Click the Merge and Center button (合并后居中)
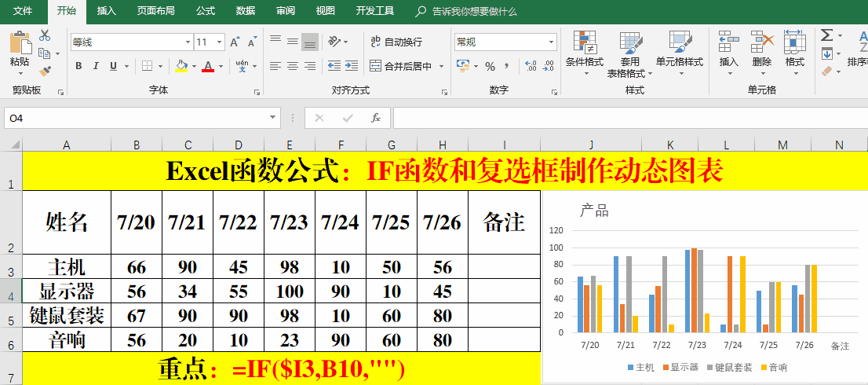The height and width of the screenshot is (385, 868). pyautogui.click(x=401, y=67)
